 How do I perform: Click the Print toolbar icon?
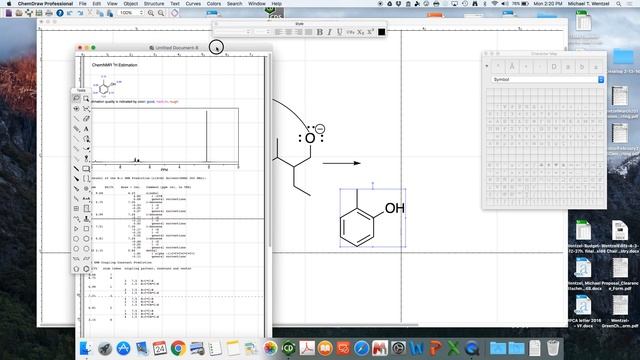pos(49,13)
